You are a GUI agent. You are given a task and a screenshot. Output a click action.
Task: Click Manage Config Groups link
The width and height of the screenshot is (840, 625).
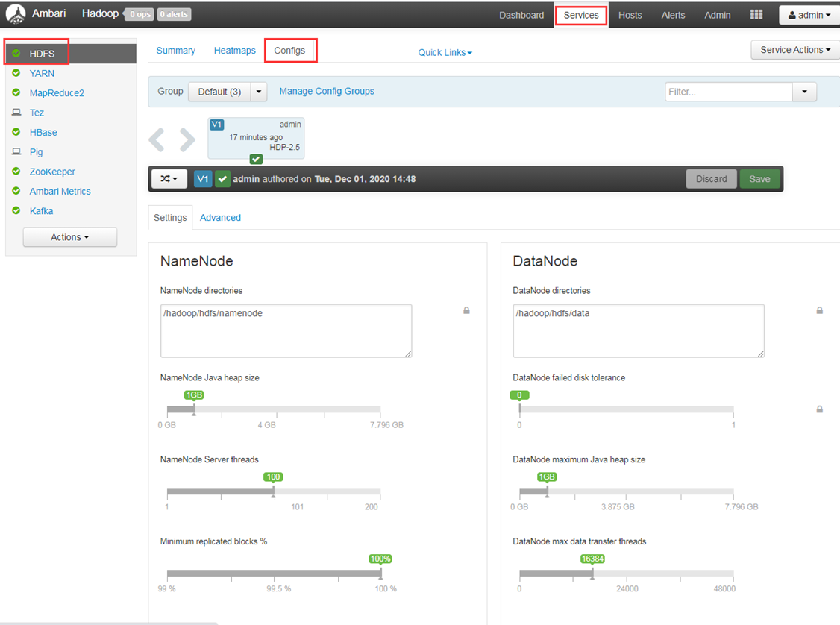[x=327, y=91]
